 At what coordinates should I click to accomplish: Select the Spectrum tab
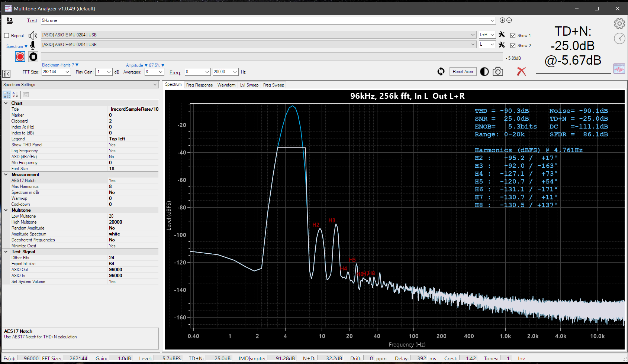173,85
